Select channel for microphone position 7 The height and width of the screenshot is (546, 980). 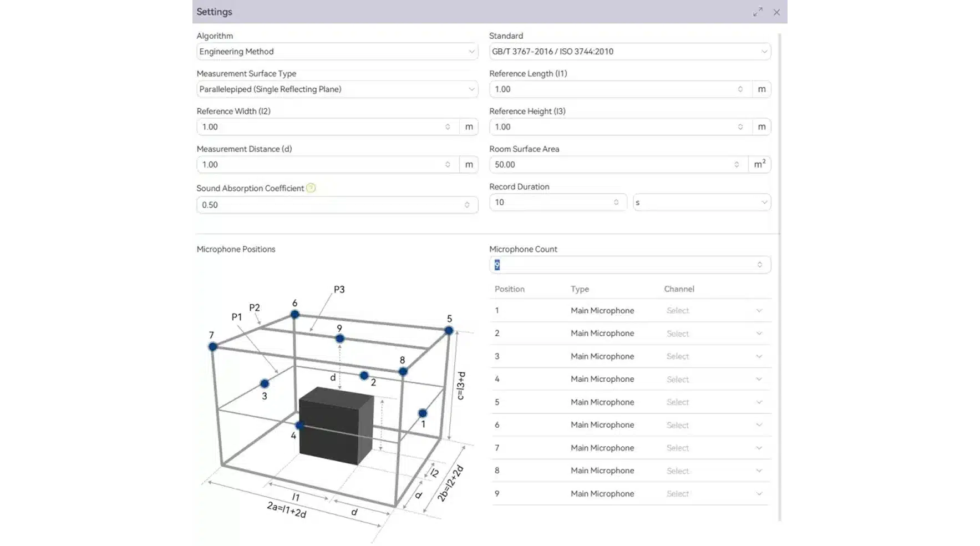(x=714, y=448)
